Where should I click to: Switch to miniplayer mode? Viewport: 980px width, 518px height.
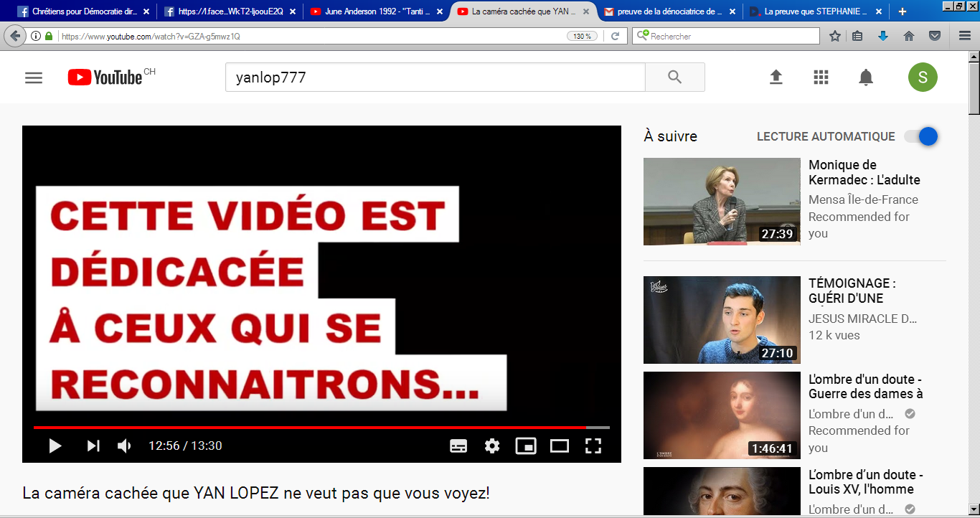click(526, 446)
